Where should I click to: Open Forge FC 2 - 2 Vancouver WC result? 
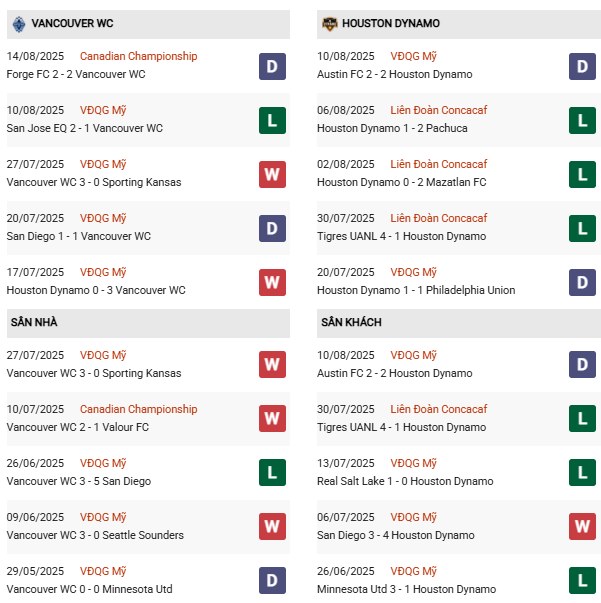(x=76, y=74)
